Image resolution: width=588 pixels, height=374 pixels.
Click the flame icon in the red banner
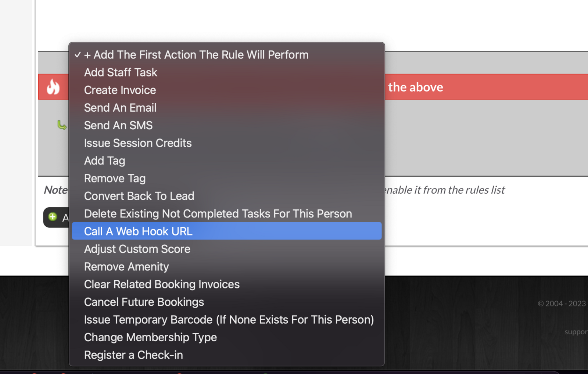coord(53,87)
